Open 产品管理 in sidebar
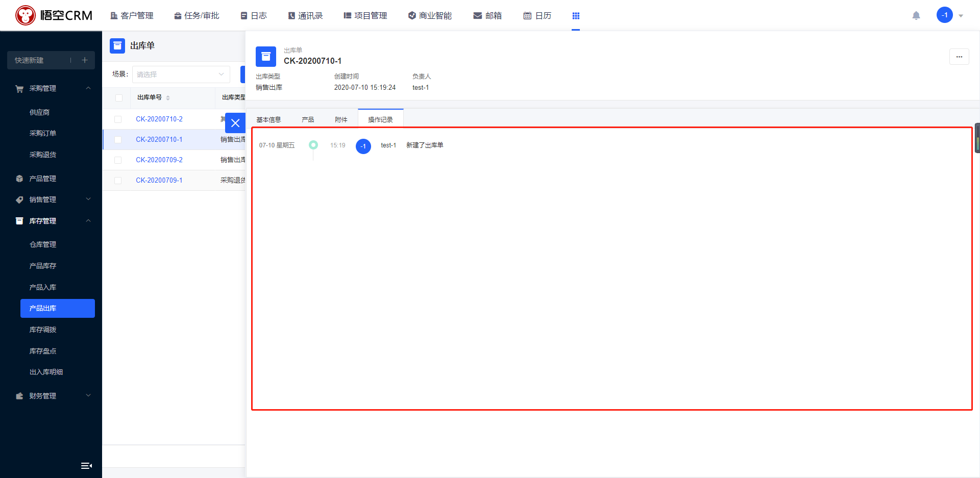Viewport: 980px width, 478px height. (43, 179)
